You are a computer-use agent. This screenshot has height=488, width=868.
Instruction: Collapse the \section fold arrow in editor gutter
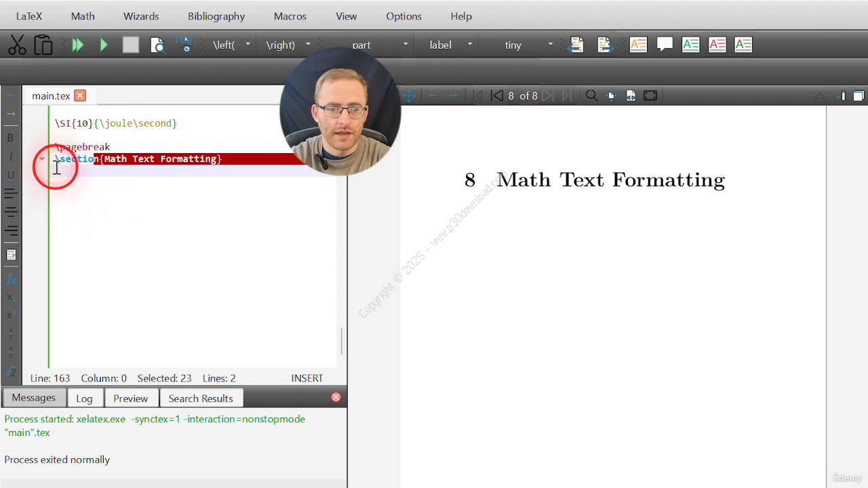click(x=42, y=159)
